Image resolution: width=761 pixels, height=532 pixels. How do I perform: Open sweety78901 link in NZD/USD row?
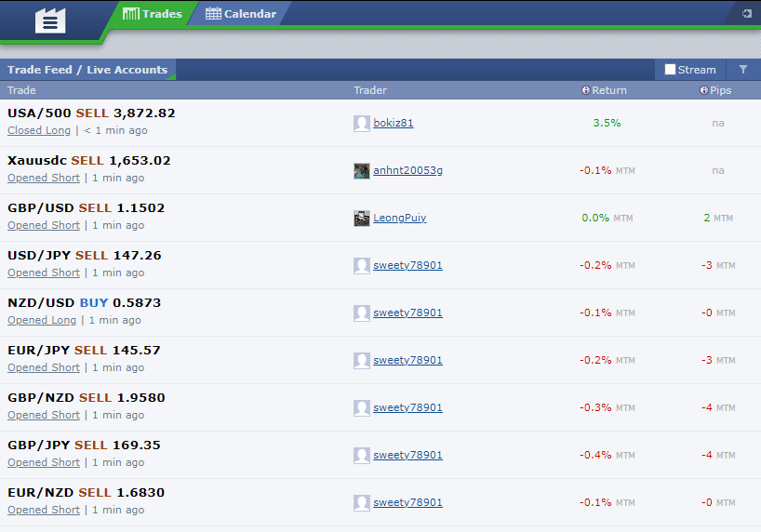point(407,313)
